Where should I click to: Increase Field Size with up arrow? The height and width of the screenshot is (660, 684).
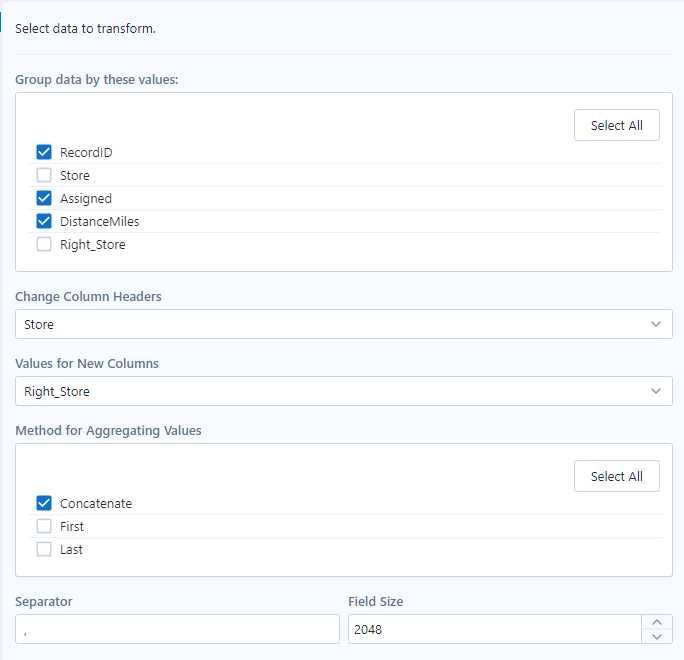657,622
